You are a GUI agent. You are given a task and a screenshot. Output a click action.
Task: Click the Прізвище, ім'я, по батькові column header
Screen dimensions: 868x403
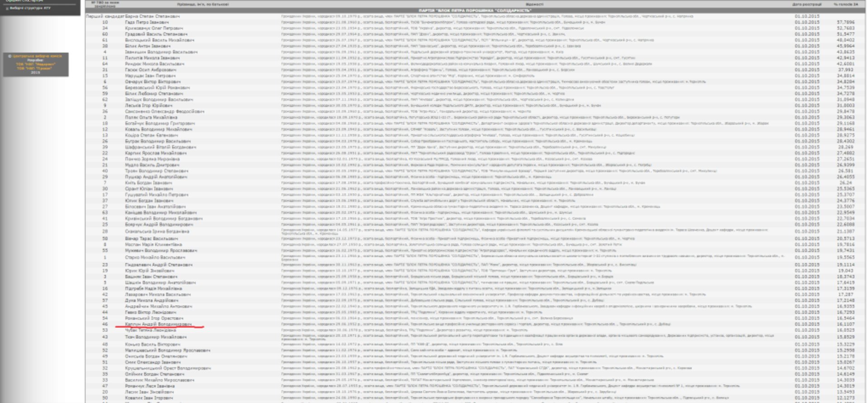coord(203,4)
